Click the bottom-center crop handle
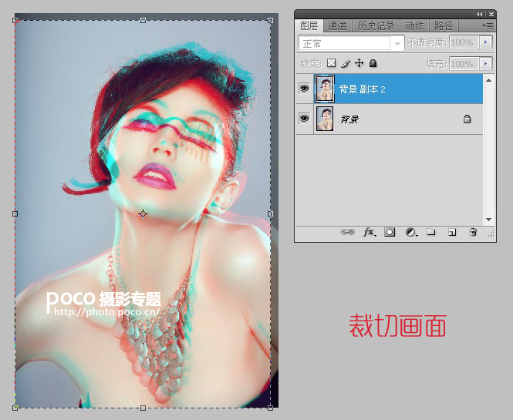Screen dimensions: 513x420 tap(143, 408)
